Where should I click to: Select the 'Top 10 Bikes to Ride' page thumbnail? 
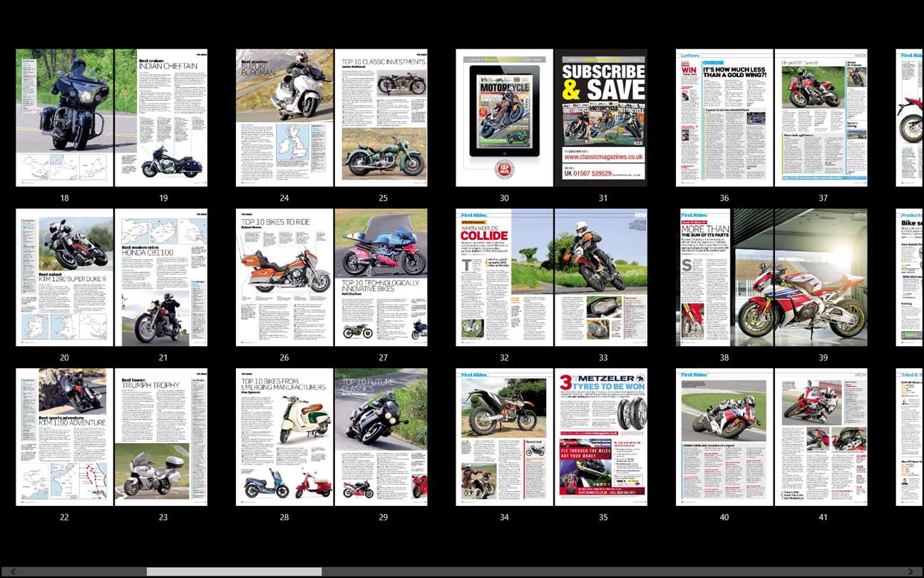point(284,278)
